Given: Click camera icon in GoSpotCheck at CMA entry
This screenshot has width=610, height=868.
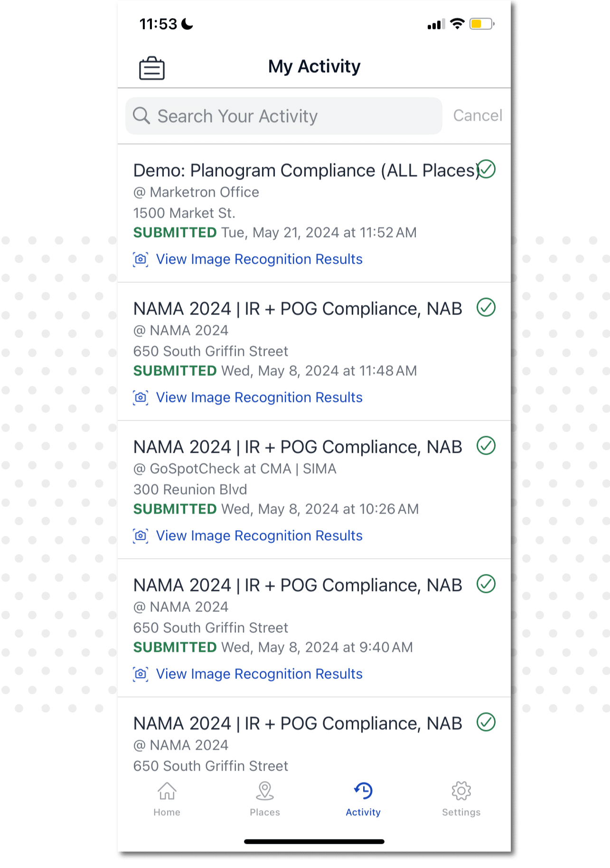Looking at the screenshot, I should pos(141,536).
